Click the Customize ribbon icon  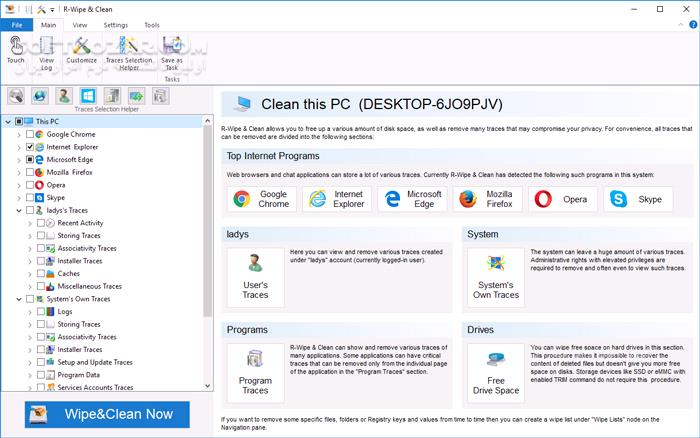(81, 50)
